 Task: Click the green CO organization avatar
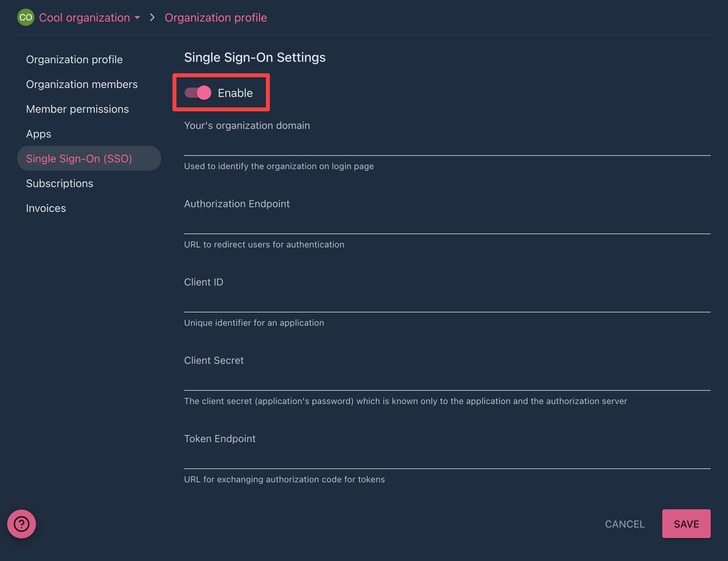pyautogui.click(x=26, y=18)
